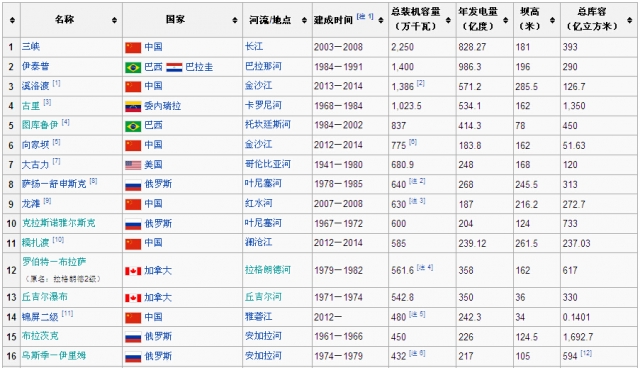
Task: Sort by 年发电量 column arrows
Action: click(x=506, y=20)
